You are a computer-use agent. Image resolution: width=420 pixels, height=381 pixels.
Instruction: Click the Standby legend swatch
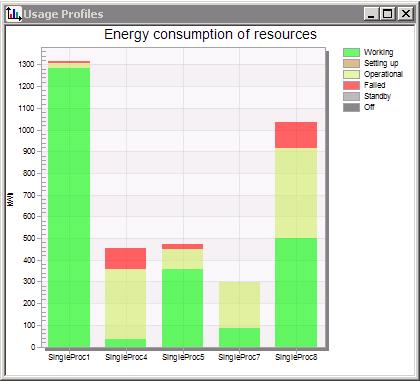[x=351, y=96]
